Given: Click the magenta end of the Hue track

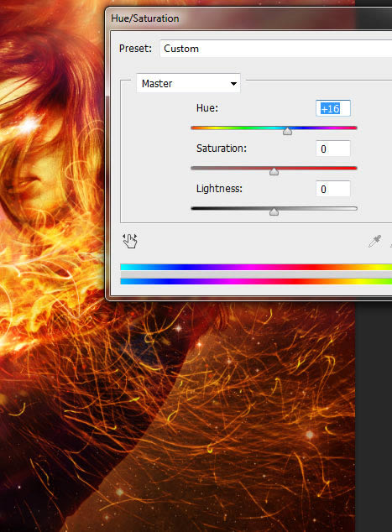Looking at the screenshot, I should click(x=349, y=128).
